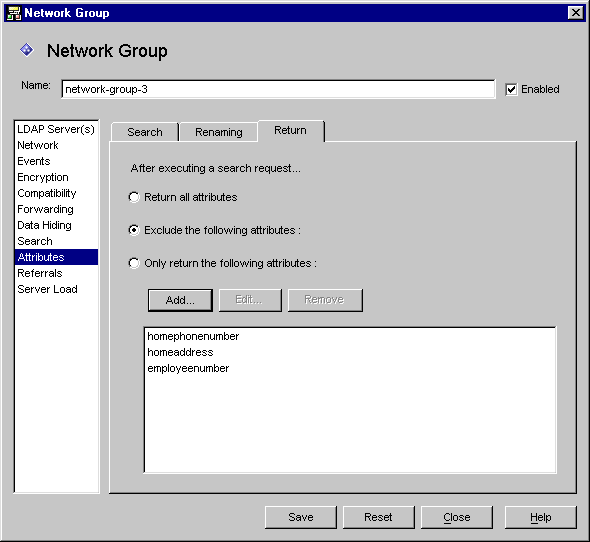
Task: Click the disabled Edit... button
Action: pos(250,300)
